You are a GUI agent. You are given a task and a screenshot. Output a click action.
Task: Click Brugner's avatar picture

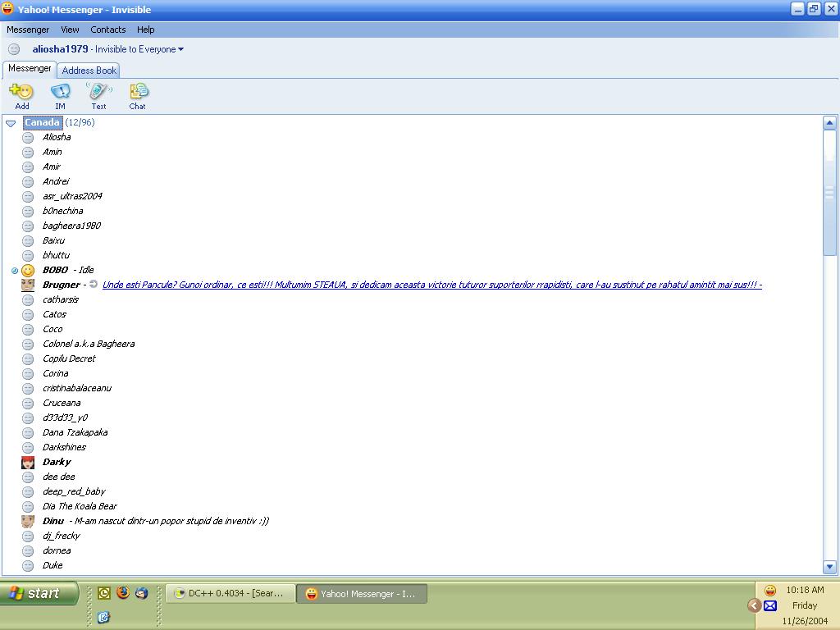point(28,285)
